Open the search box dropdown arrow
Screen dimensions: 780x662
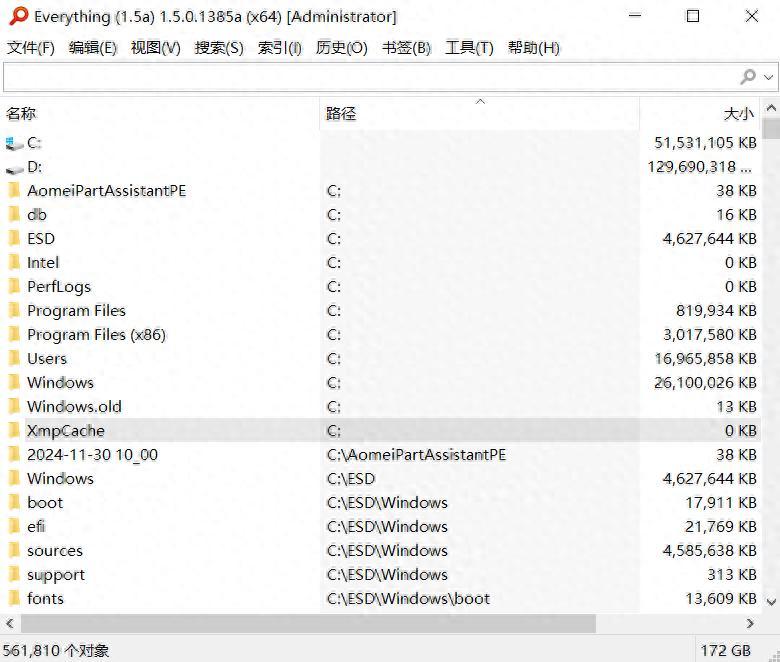pyautogui.click(x=769, y=77)
